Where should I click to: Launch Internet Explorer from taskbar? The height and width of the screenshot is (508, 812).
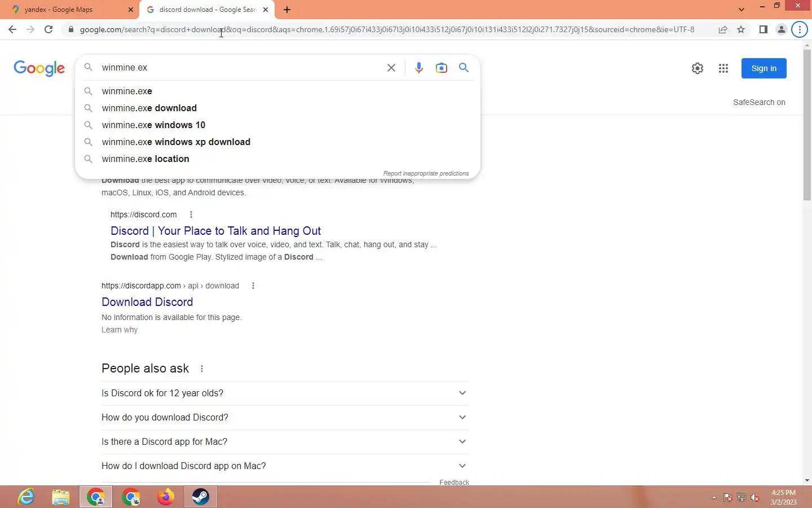coord(26,497)
